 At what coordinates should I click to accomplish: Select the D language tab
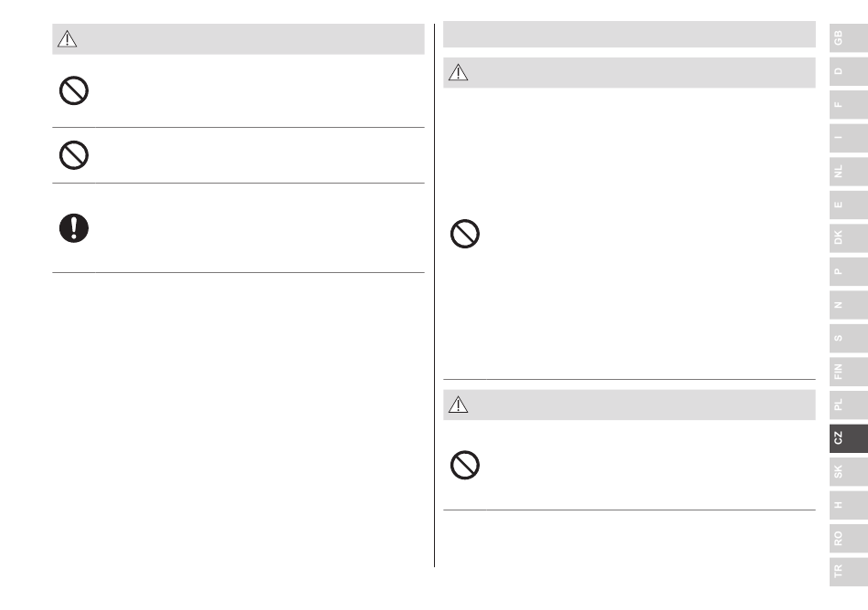[x=849, y=71]
